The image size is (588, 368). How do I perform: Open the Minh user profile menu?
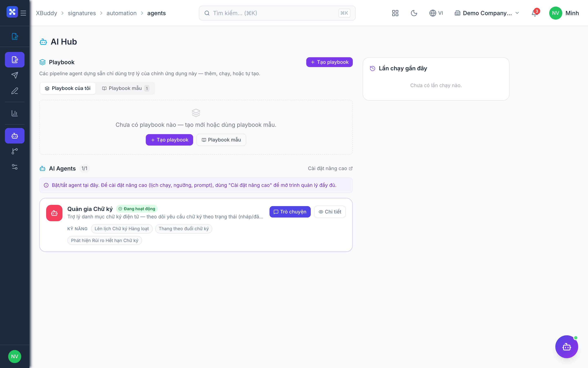(x=564, y=13)
